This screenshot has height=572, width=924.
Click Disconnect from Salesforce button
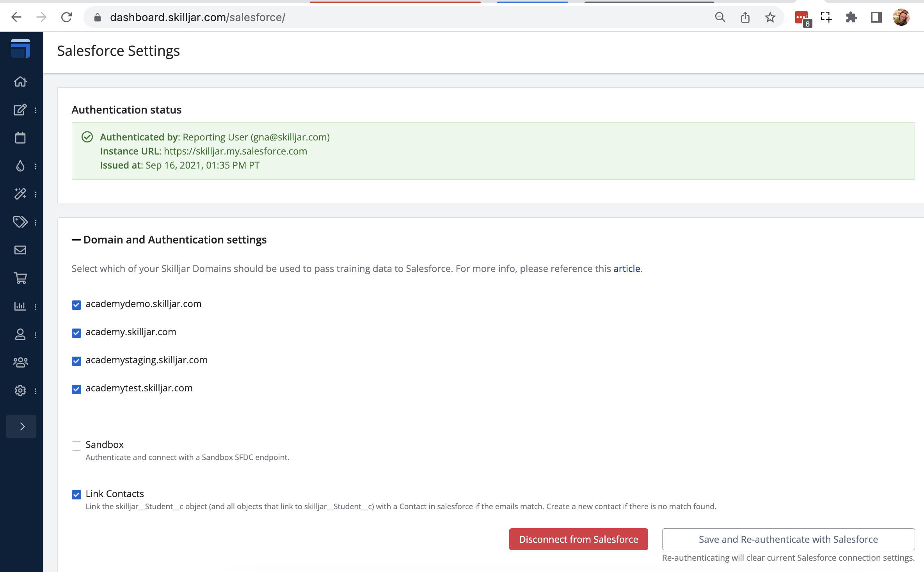(x=578, y=539)
